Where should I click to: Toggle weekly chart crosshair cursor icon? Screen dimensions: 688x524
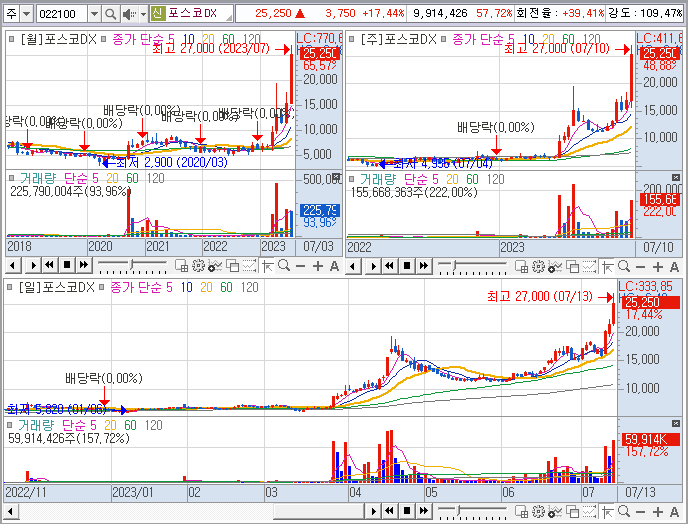click(x=608, y=266)
